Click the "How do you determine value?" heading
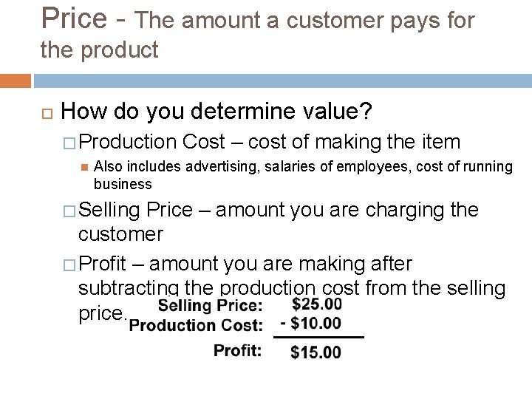 [217, 112]
